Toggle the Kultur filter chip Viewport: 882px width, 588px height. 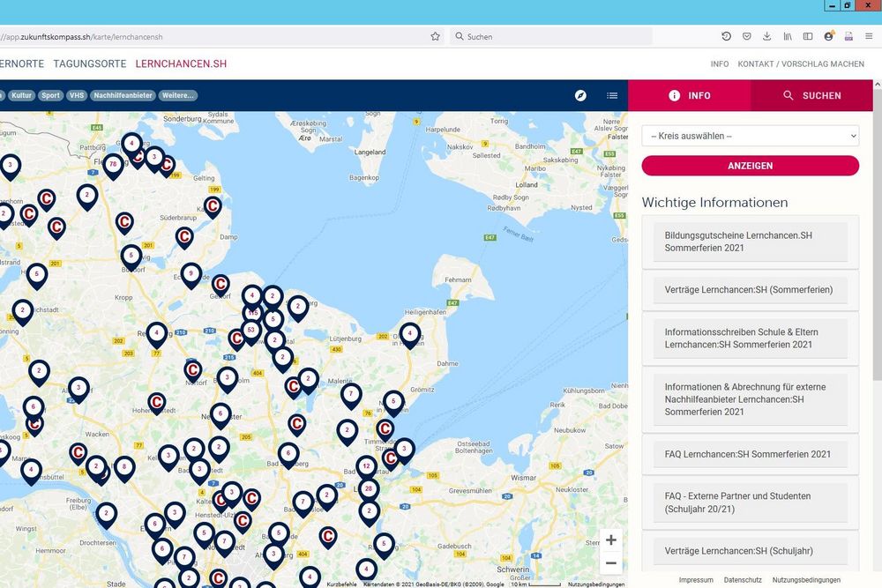coord(21,95)
